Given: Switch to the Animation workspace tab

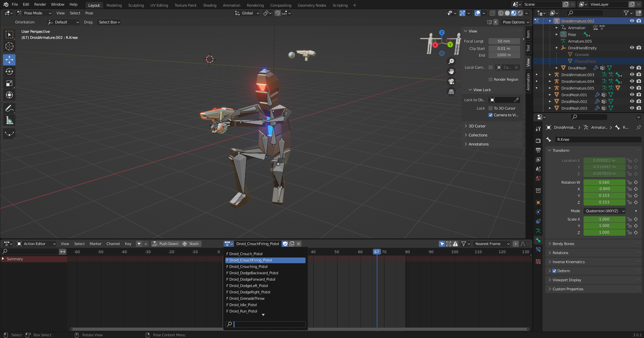Looking at the screenshot, I should click(x=231, y=5).
